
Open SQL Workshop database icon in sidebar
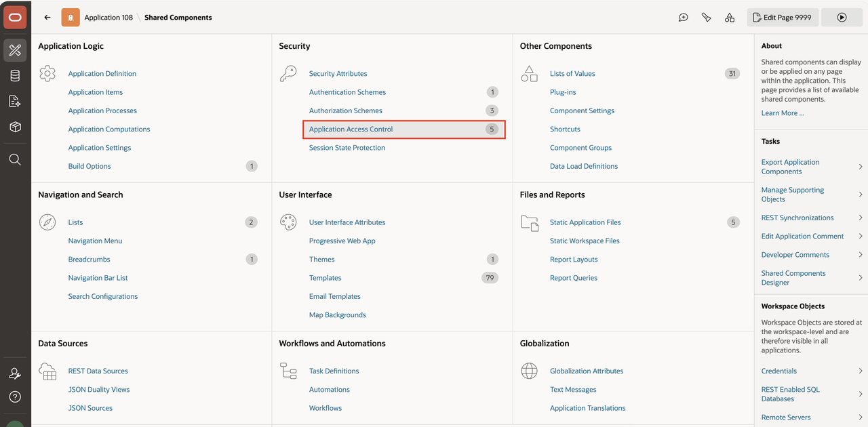click(x=15, y=76)
